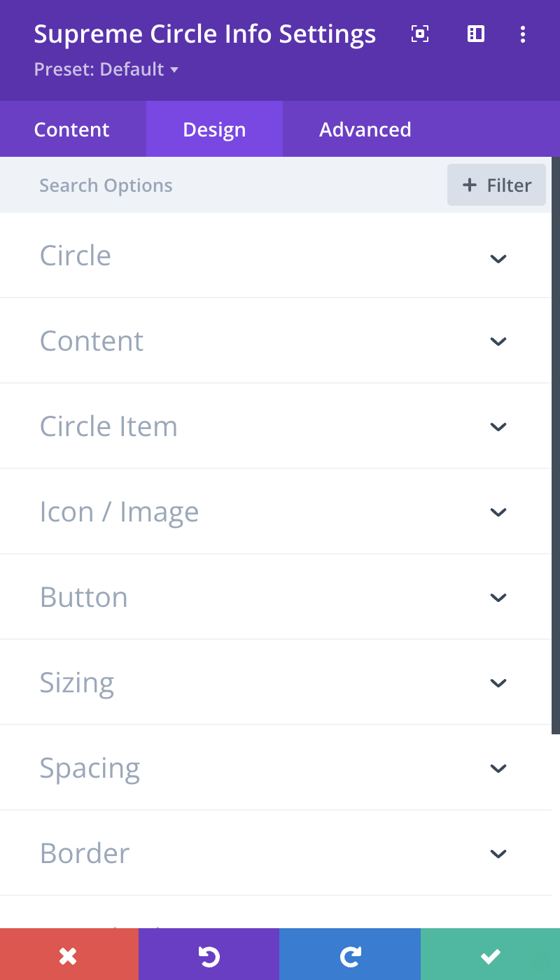
Task: Save changes with the green checkmark
Action: pos(490,954)
